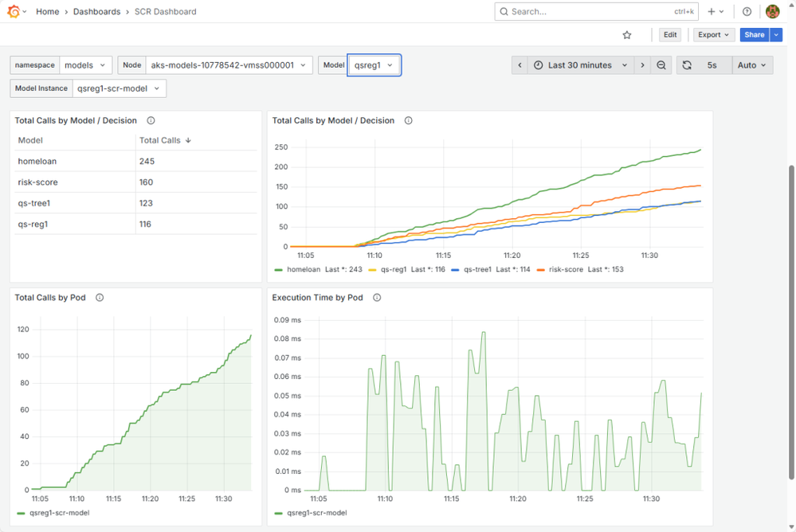Click the value 116 in table

point(145,224)
